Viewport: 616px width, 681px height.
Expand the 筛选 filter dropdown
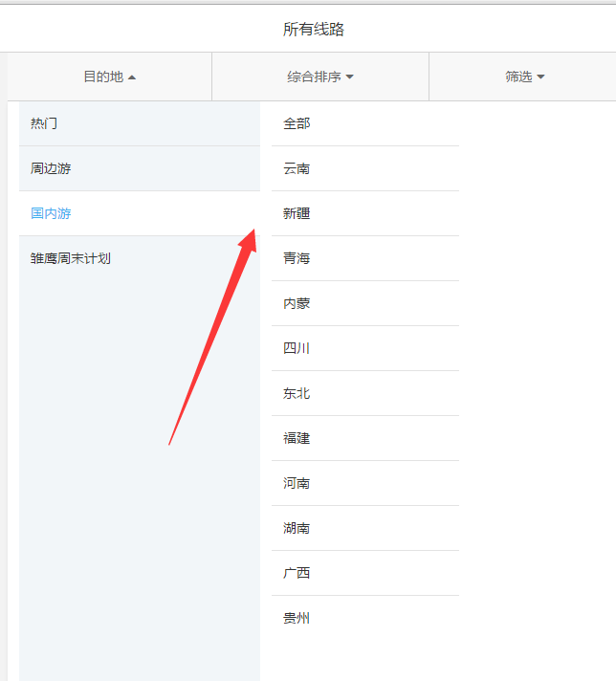click(x=524, y=77)
